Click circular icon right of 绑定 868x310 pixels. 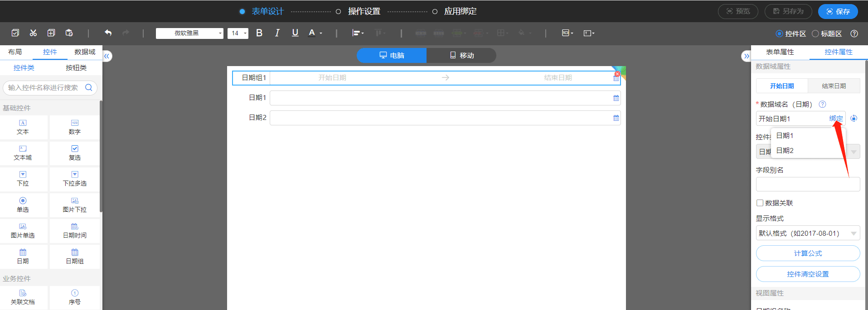pos(853,119)
